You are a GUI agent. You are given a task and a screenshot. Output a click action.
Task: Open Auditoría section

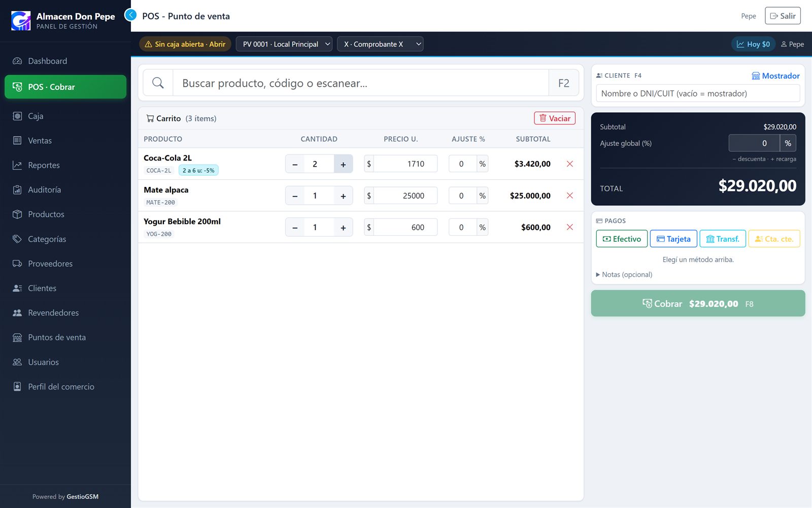click(65, 189)
